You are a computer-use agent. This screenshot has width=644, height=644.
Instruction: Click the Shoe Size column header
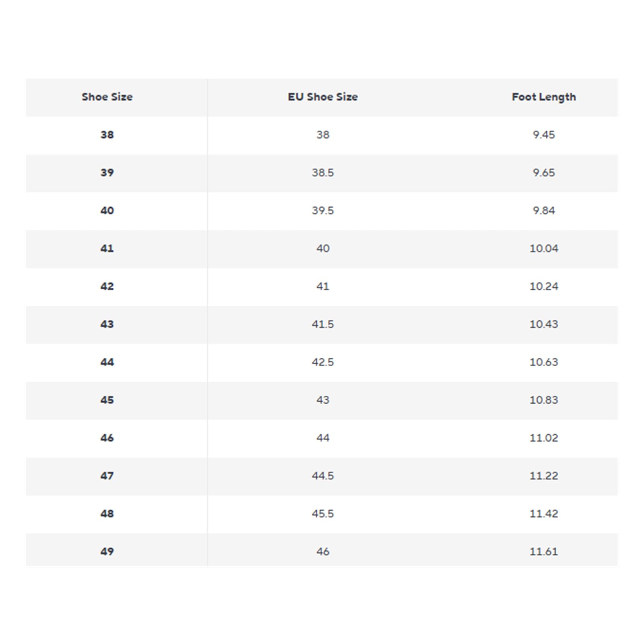(107, 97)
